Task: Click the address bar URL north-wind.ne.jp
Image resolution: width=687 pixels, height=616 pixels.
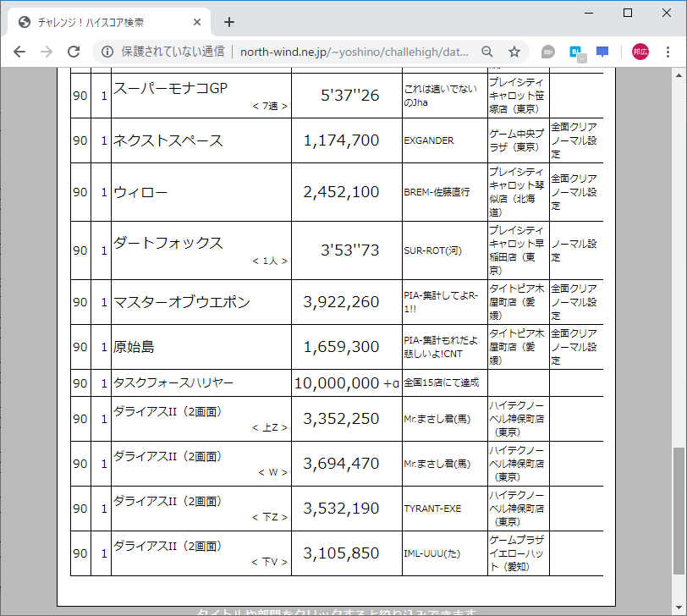Action: pyautogui.click(x=354, y=52)
